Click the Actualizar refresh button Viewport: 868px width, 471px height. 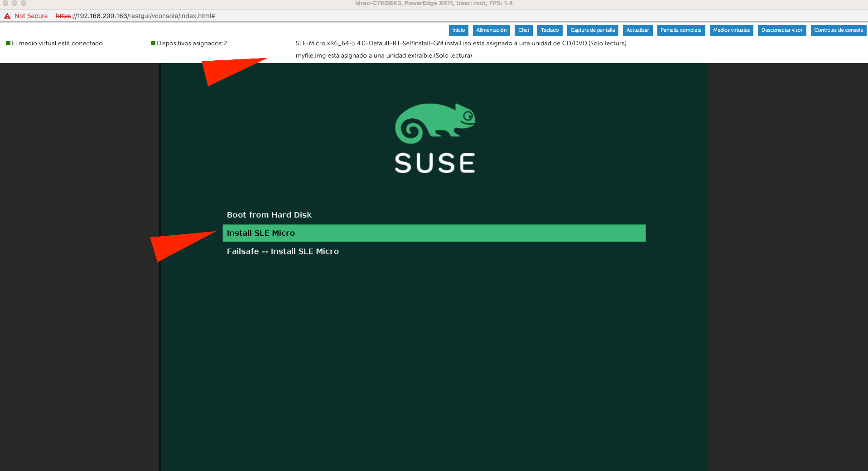click(637, 30)
